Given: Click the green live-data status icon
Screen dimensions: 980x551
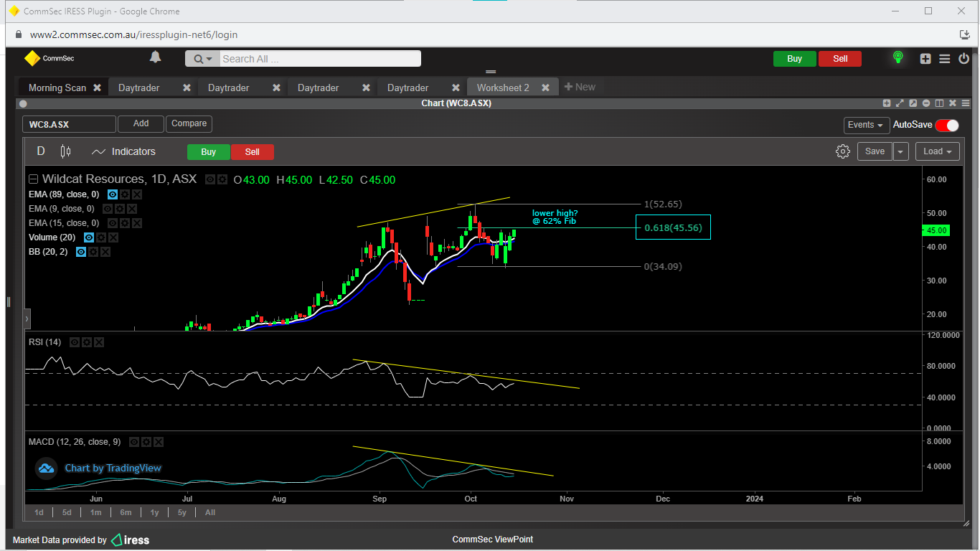Looking at the screenshot, I should point(897,57).
